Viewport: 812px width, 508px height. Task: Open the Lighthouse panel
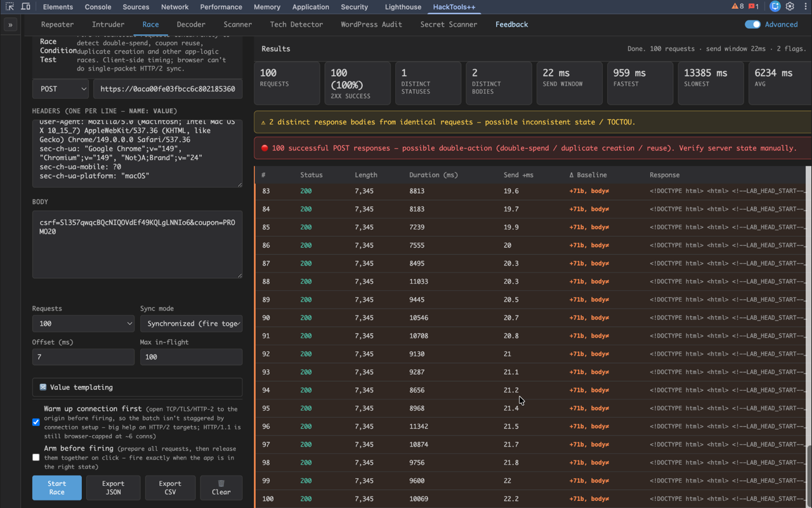(403, 7)
